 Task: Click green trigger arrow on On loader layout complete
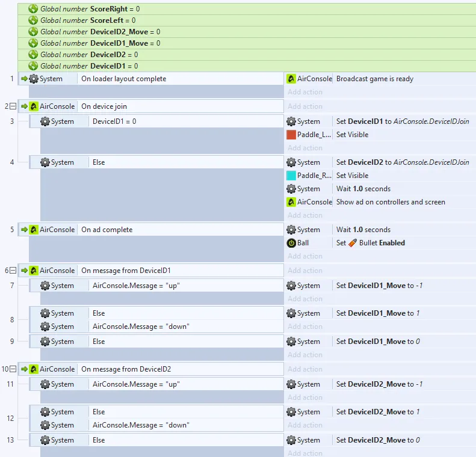click(24, 79)
